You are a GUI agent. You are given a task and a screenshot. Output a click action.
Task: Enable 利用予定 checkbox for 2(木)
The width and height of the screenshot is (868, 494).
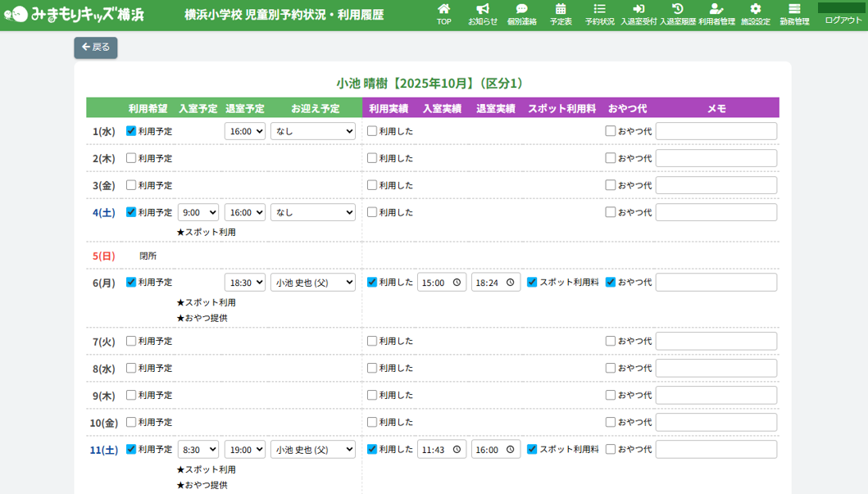[131, 158]
